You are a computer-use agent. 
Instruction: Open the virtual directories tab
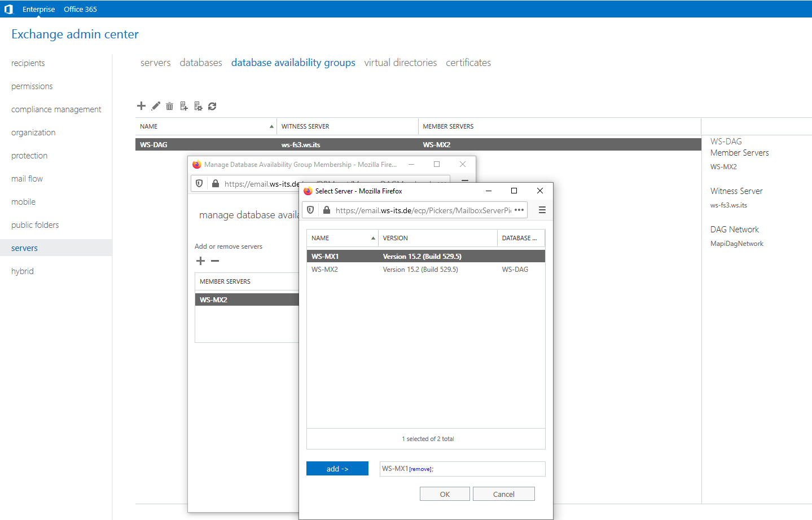pos(401,63)
